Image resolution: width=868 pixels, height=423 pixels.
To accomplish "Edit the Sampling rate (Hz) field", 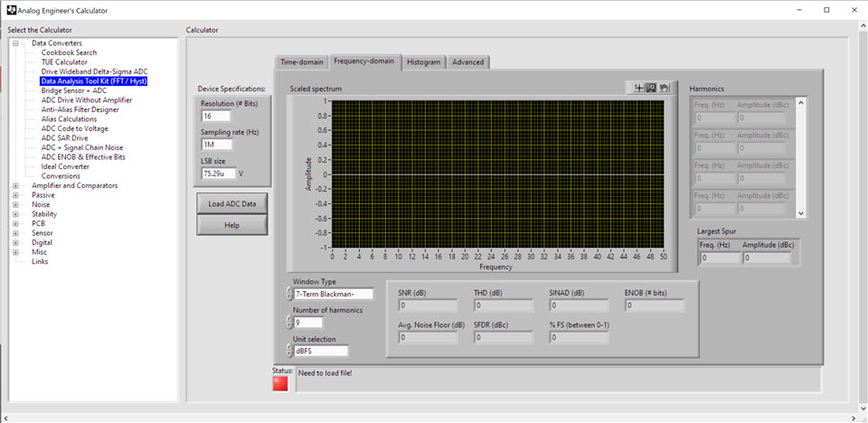I will (x=217, y=145).
